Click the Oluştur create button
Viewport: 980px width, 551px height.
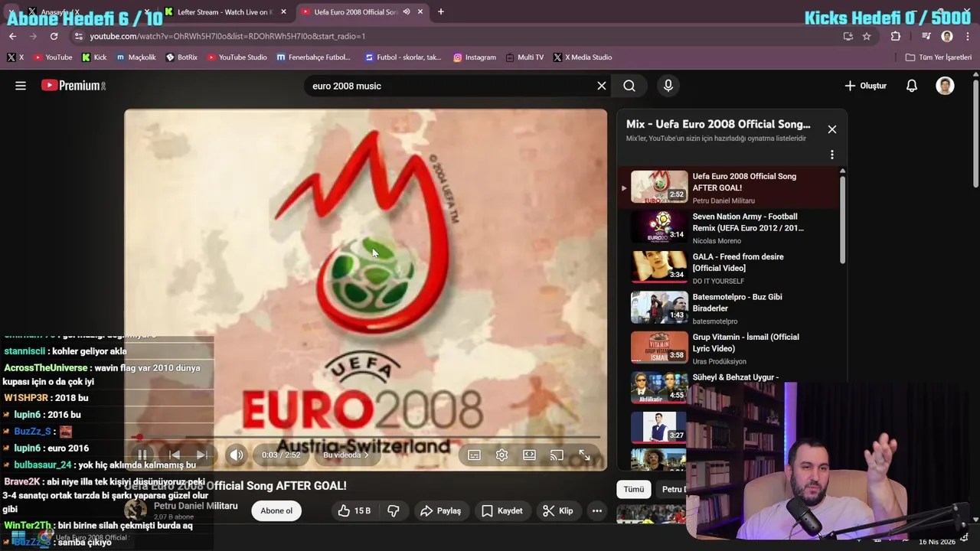tap(866, 86)
